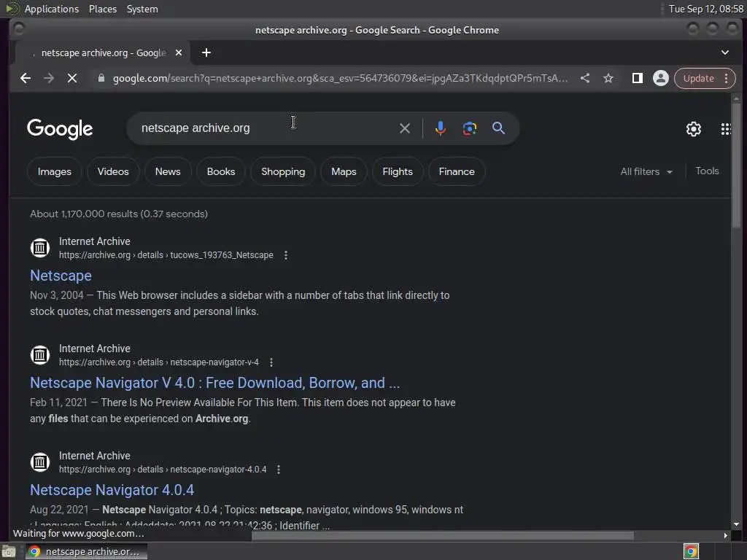747x560 pixels.
Task: Expand the tab search dropdown arrow
Action: pyautogui.click(x=724, y=52)
